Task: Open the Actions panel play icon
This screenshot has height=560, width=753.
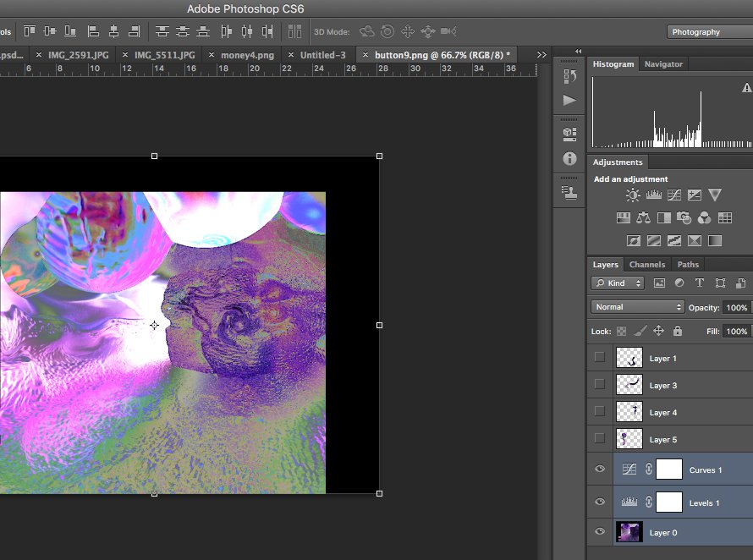Action: coord(569,100)
